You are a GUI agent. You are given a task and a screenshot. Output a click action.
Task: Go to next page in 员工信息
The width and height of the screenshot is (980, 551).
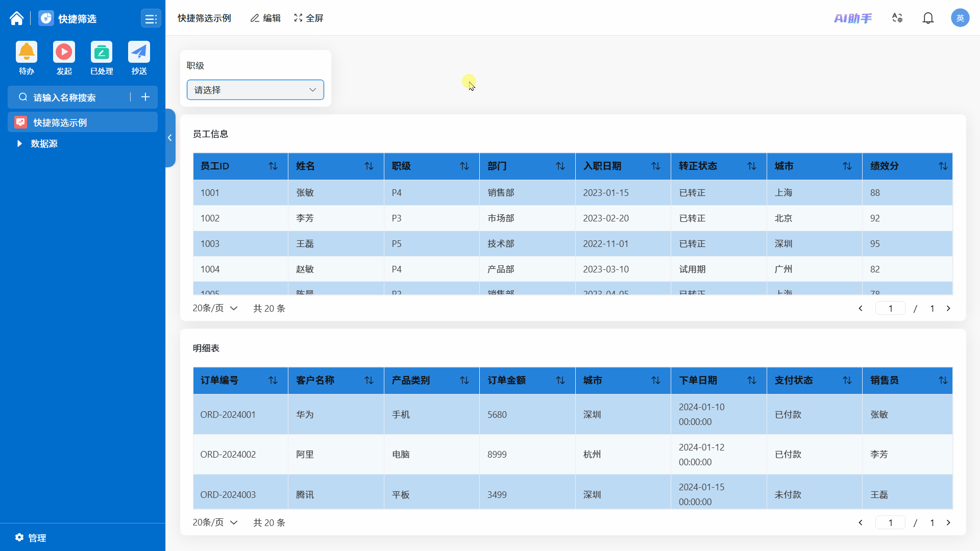(948, 308)
